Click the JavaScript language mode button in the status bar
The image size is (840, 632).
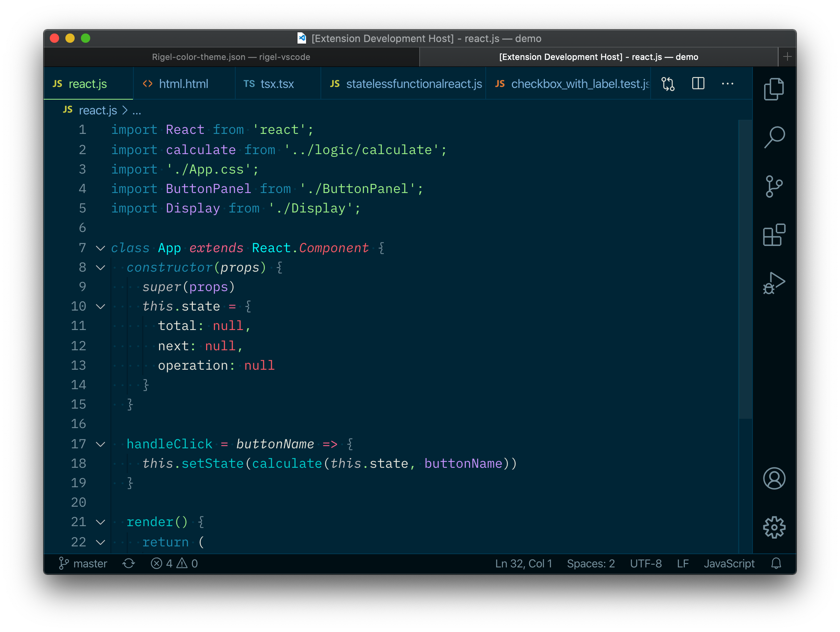click(729, 564)
